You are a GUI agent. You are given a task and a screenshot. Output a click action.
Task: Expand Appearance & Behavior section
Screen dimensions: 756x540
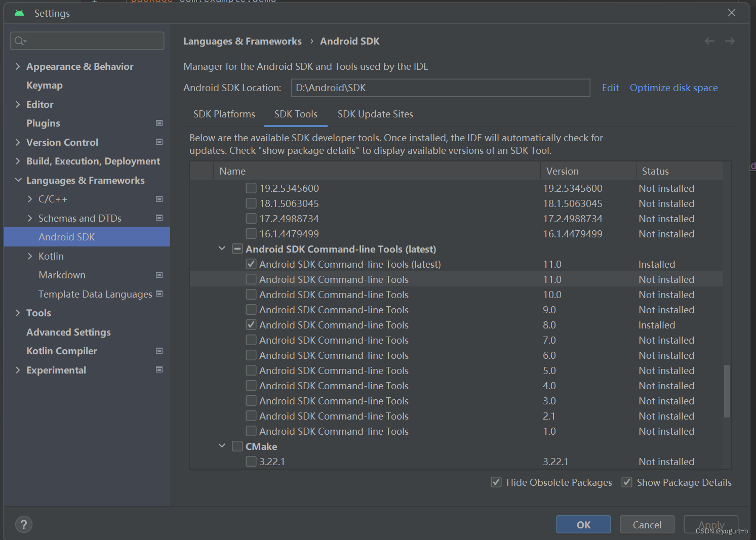(x=18, y=66)
